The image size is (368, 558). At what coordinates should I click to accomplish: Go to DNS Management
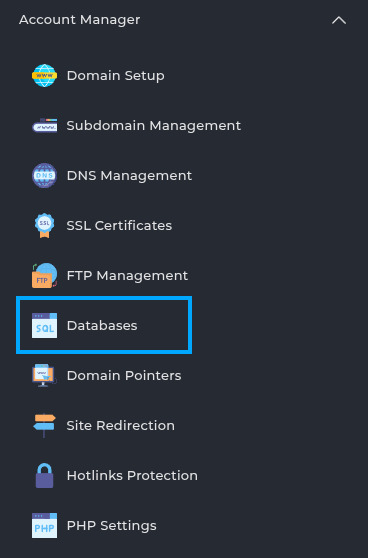click(x=129, y=175)
